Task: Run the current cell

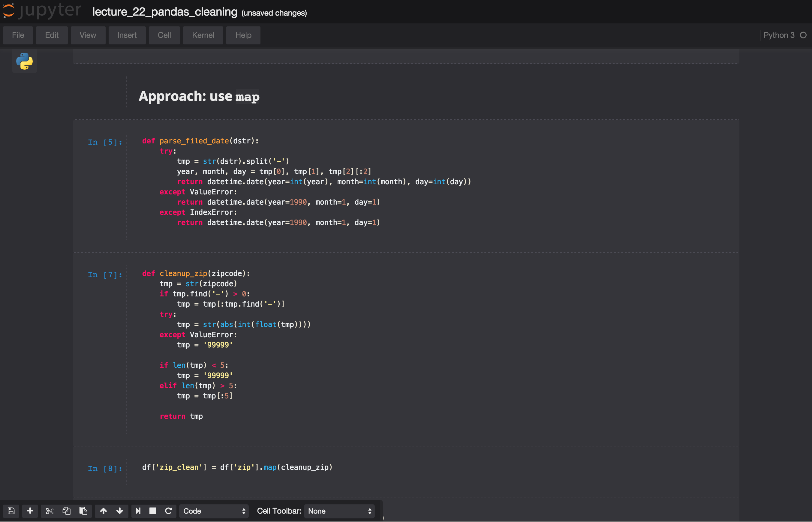Action: click(138, 511)
